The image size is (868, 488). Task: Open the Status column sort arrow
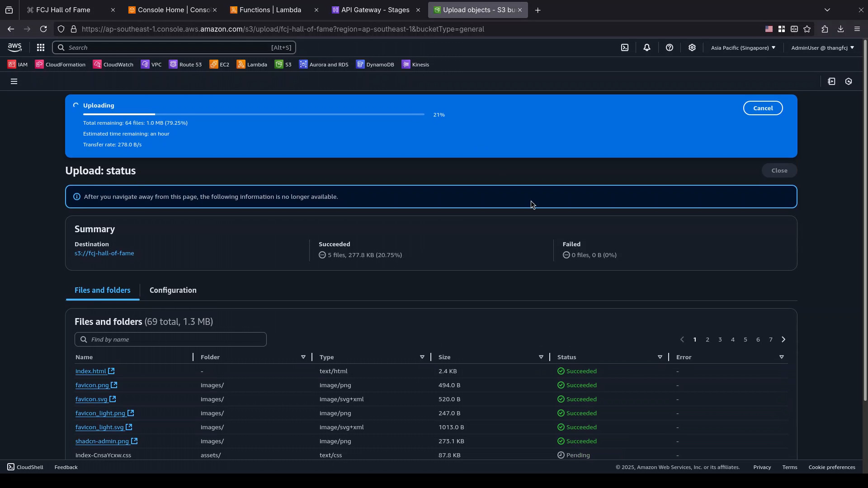(x=660, y=357)
